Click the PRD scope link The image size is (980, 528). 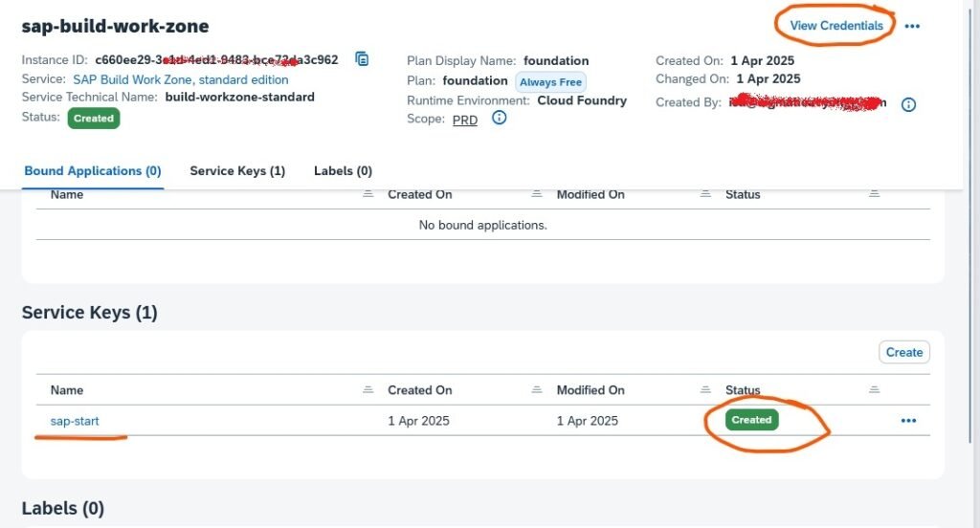point(465,120)
